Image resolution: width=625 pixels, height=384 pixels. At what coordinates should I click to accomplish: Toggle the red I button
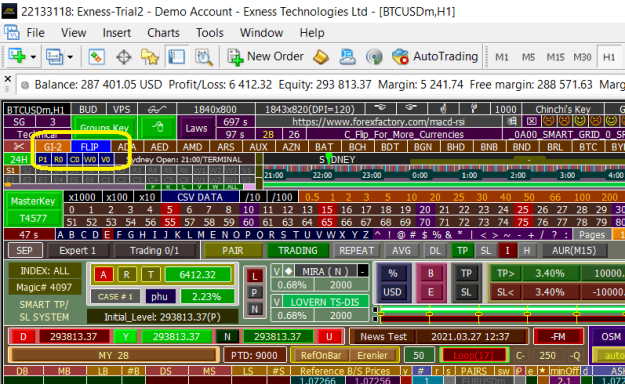tap(507, 250)
